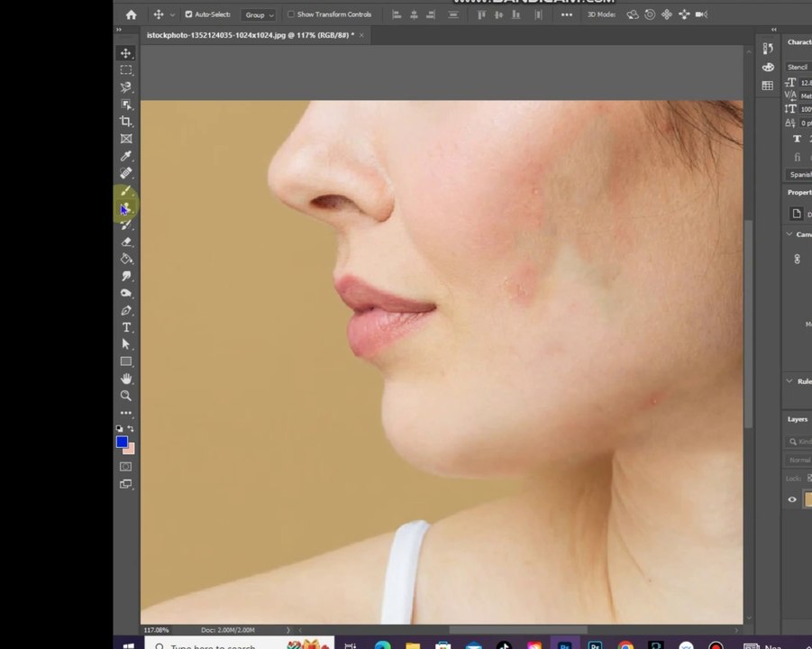This screenshot has height=649, width=812.
Task: Open the status bar info arrow
Action: pyautogui.click(x=288, y=630)
